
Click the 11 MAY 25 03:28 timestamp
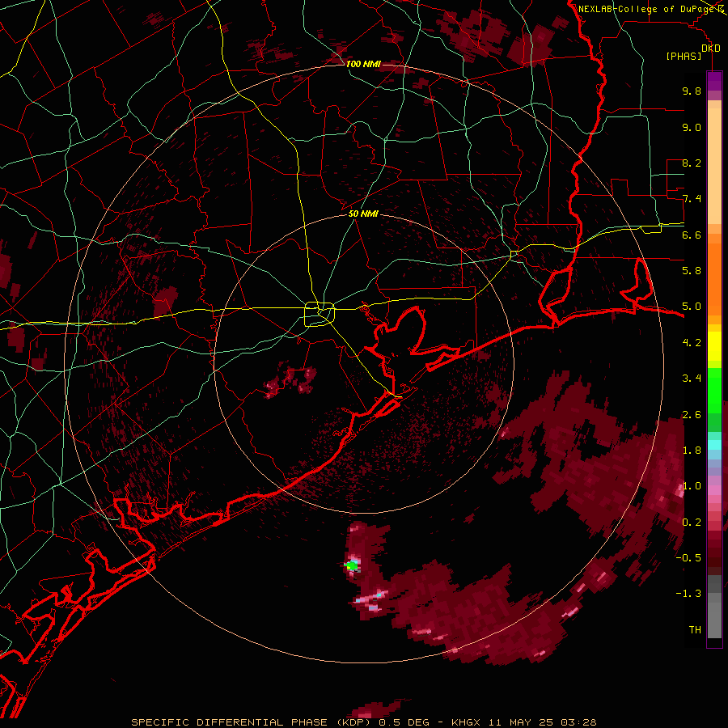pyautogui.click(x=542, y=722)
